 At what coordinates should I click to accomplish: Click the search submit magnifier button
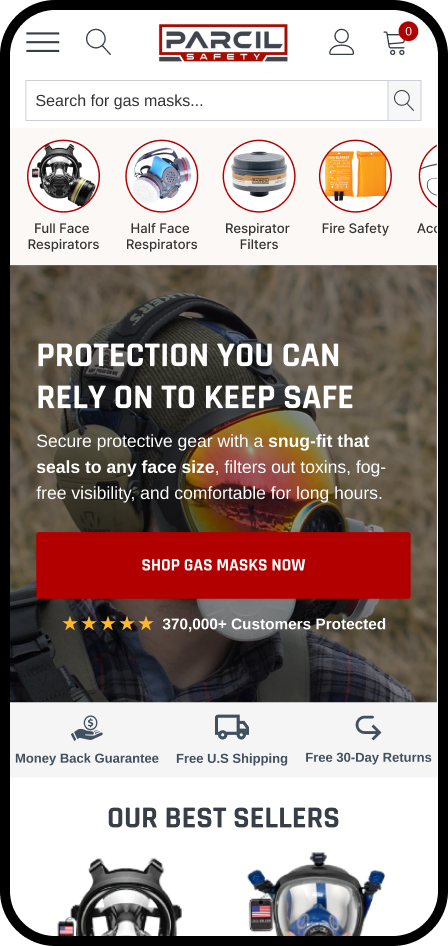[x=404, y=101]
